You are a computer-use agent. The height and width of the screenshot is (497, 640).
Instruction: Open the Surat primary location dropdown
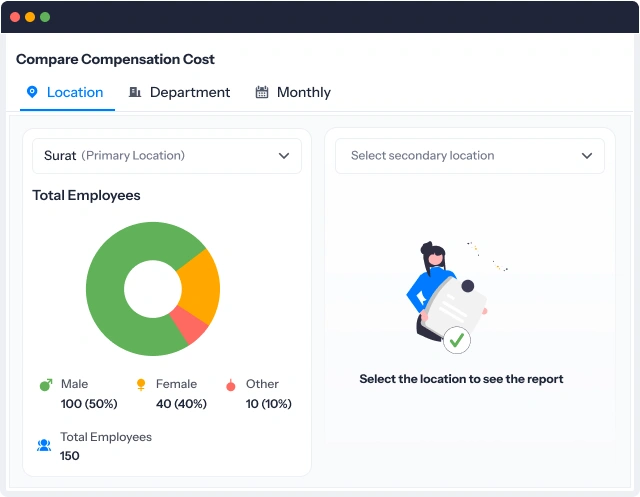[x=167, y=156]
